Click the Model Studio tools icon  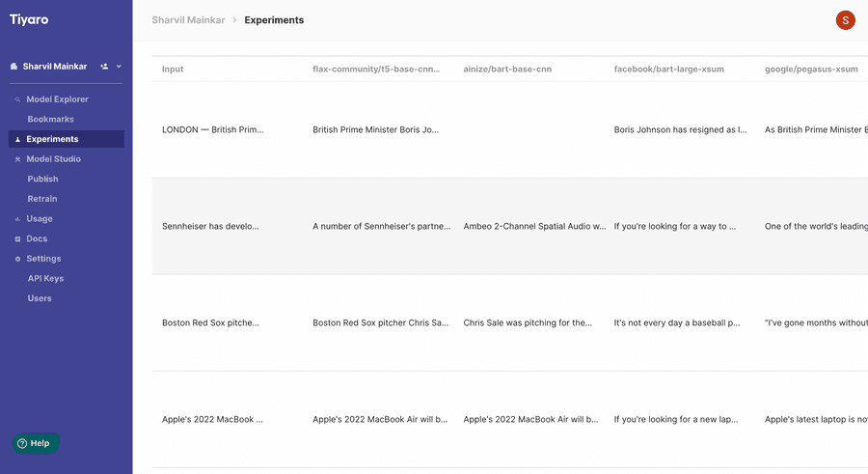tap(17, 159)
